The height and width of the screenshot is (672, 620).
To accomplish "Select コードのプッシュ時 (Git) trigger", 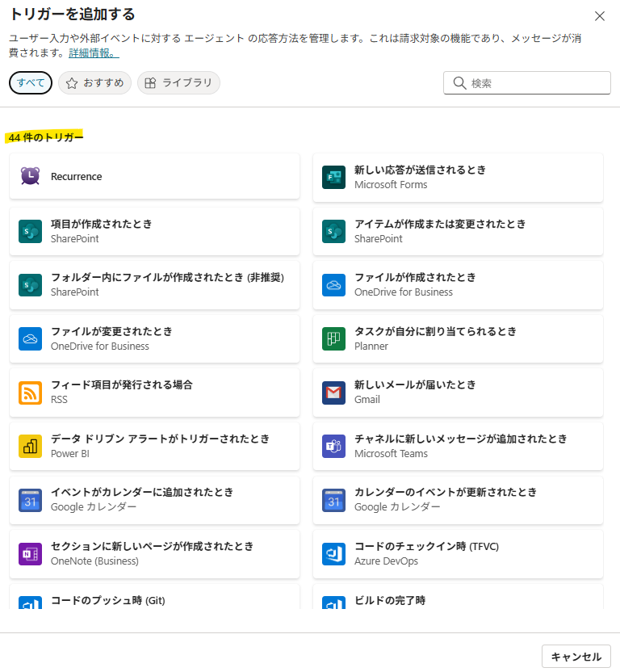I will tap(154, 597).
